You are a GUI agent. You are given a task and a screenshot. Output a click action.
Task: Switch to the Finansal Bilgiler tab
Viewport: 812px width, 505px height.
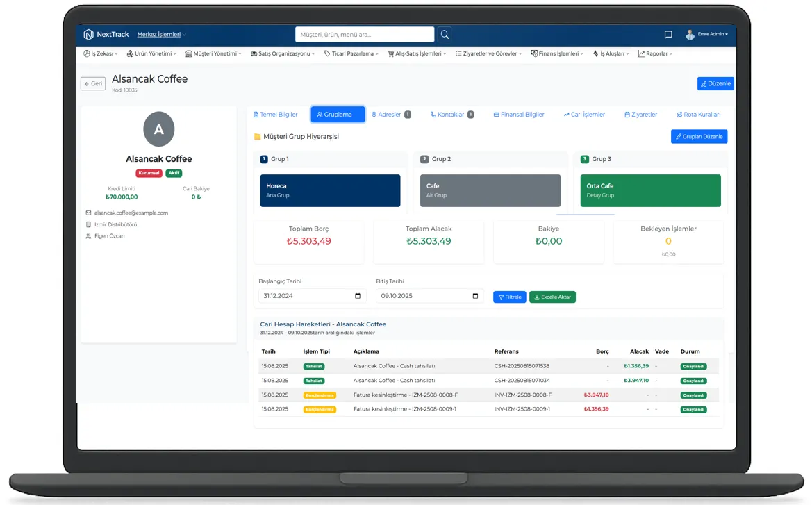(519, 115)
